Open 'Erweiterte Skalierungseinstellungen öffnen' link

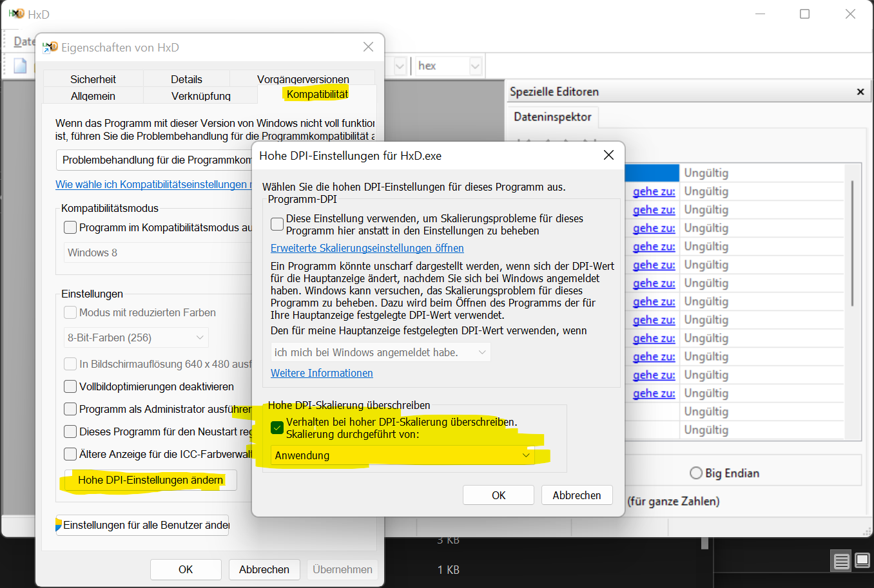pos(367,248)
